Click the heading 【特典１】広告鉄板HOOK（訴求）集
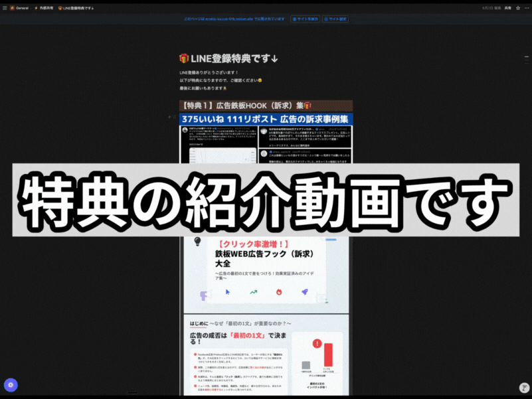 pyautogui.click(x=266, y=106)
